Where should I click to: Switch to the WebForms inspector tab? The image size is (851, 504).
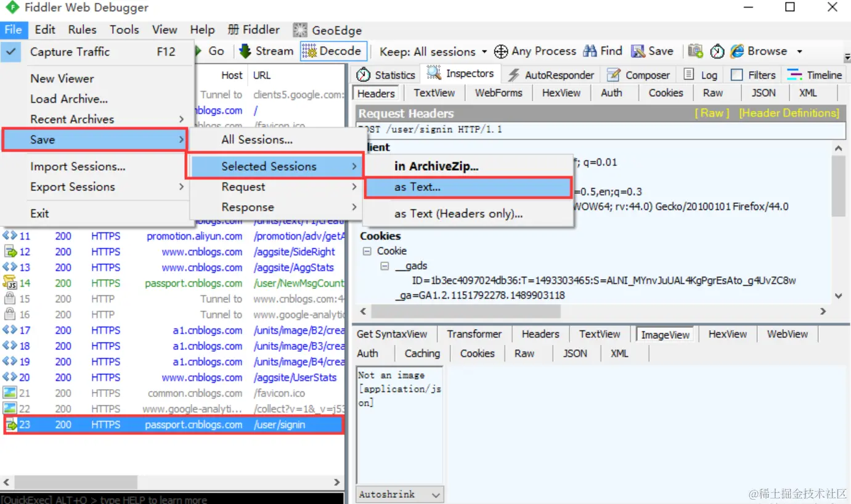499,93
